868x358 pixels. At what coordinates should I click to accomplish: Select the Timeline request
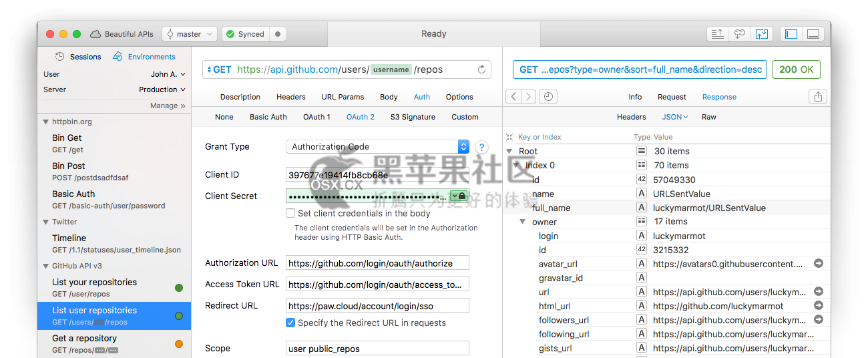(x=114, y=243)
